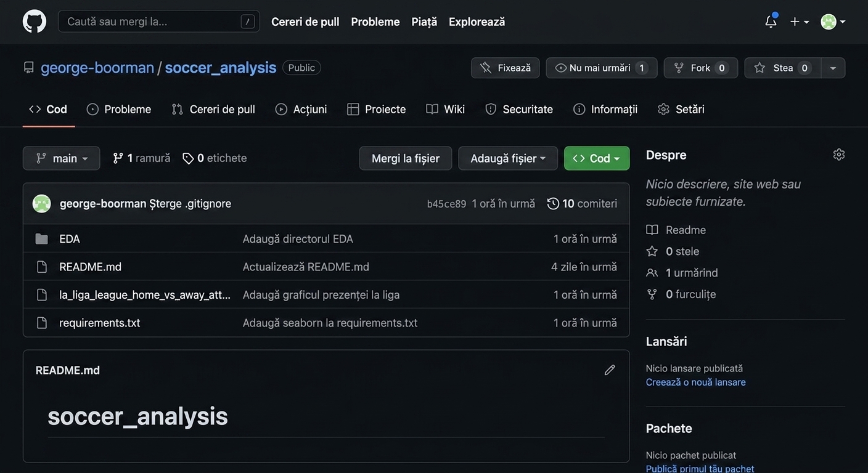Open the la_liga_league_home_vs_away_att file
The height and width of the screenshot is (473, 868).
point(145,295)
